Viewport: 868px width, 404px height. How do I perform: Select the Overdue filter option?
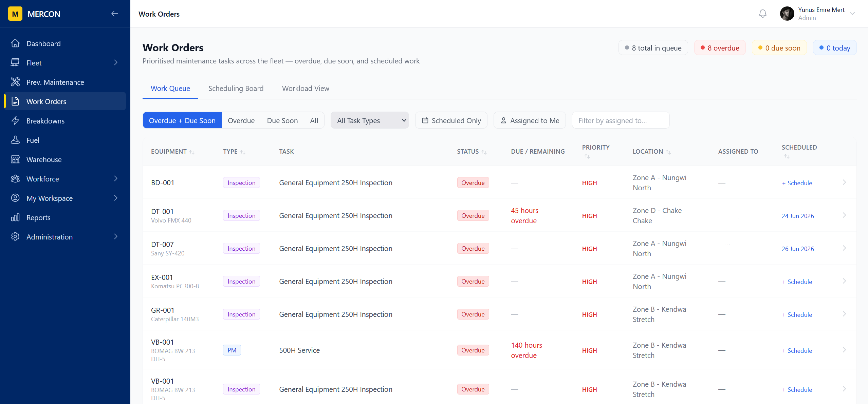tap(241, 120)
